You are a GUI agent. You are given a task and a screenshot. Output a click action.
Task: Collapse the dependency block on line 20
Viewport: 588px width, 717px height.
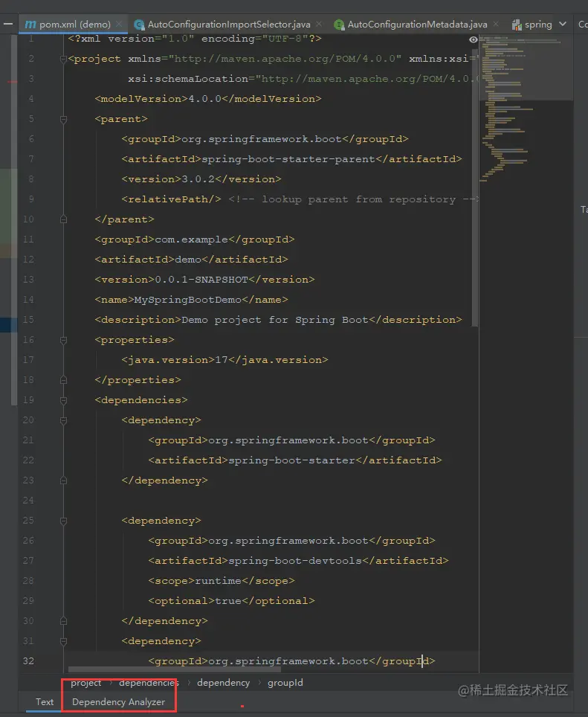coord(63,421)
